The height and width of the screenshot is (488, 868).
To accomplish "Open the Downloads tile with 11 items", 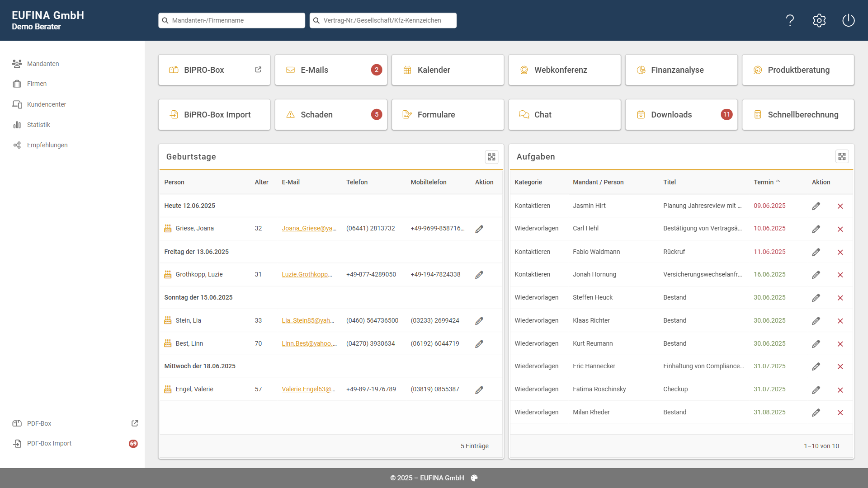I will 681,114.
